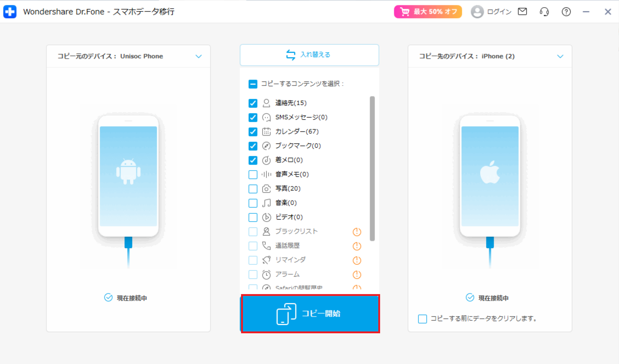This screenshot has width=619, height=364.
Task: Uncheck the 連絡先(15) checkbox
Action: tap(253, 103)
